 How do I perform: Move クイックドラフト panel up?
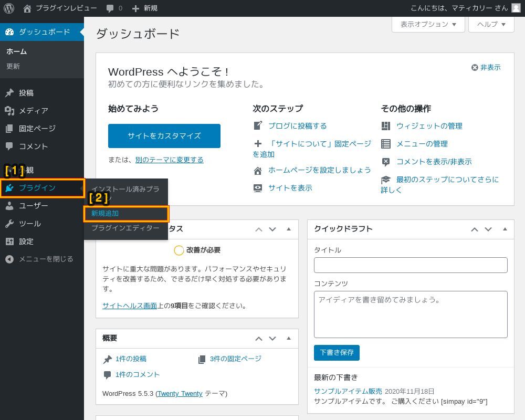[x=475, y=229]
